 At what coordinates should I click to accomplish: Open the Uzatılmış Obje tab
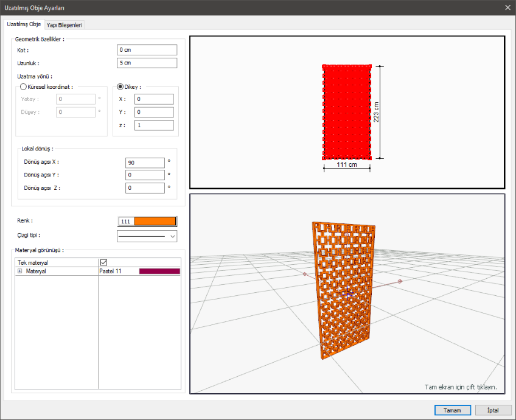[24, 24]
